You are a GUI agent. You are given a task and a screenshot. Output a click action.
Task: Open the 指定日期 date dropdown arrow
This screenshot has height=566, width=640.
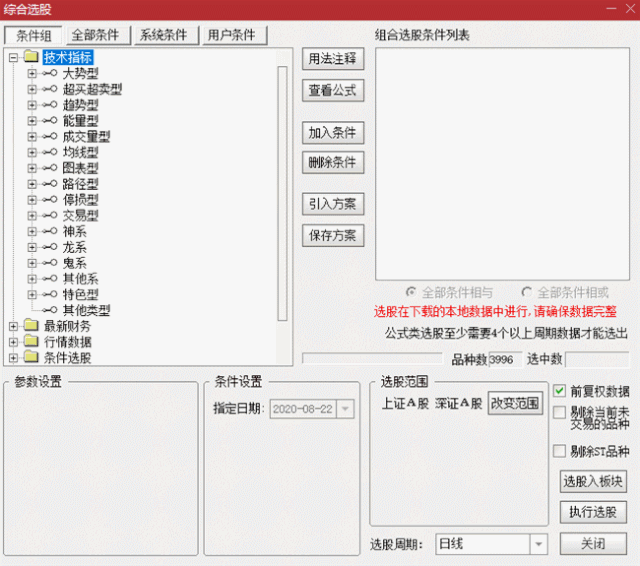coord(345,409)
